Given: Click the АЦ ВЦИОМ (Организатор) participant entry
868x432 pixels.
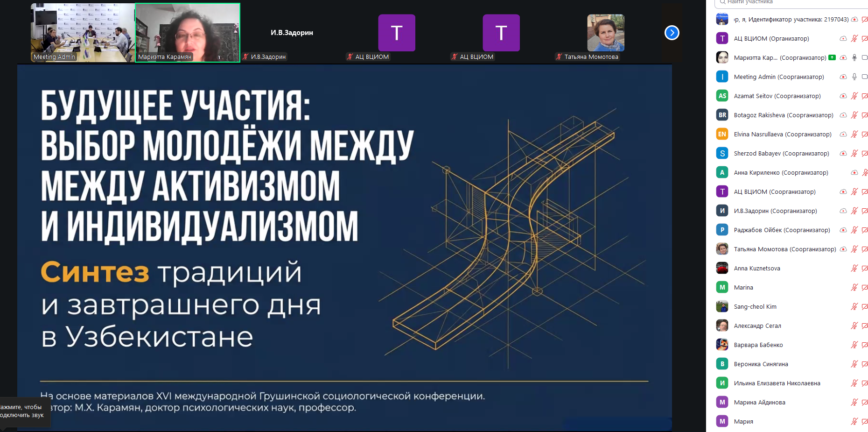Looking at the screenshot, I should click(771, 38).
